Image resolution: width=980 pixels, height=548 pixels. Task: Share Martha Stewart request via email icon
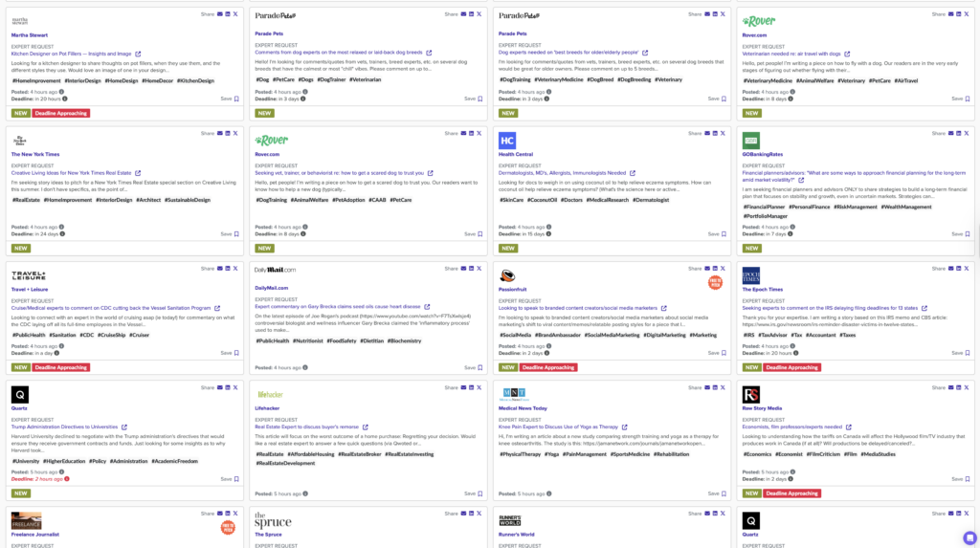pos(220,14)
